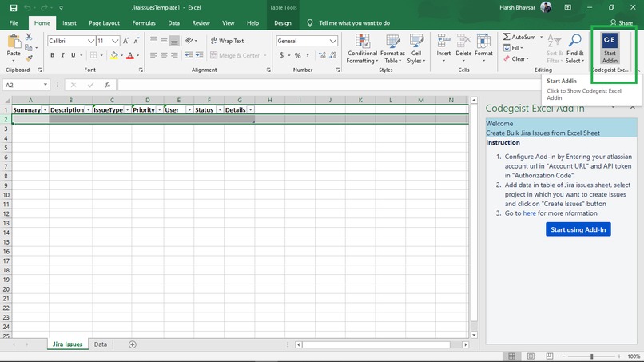Open the Calibri font name dropdown
Screen dimensions: 644x362
91,41
